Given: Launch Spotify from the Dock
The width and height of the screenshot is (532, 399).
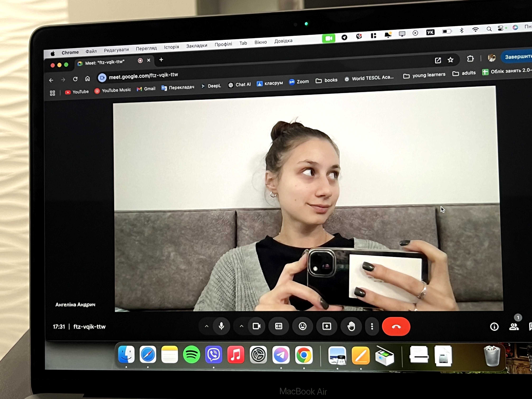Looking at the screenshot, I should [x=191, y=355].
